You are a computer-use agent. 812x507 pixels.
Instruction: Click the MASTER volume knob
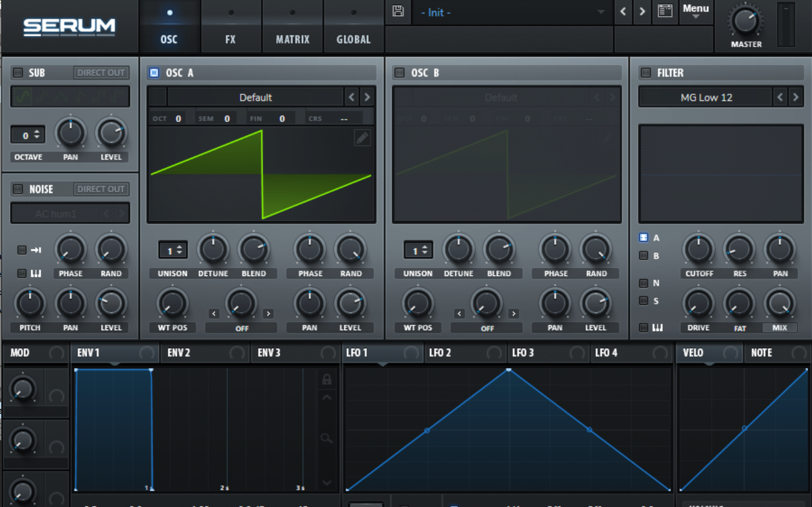click(745, 22)
